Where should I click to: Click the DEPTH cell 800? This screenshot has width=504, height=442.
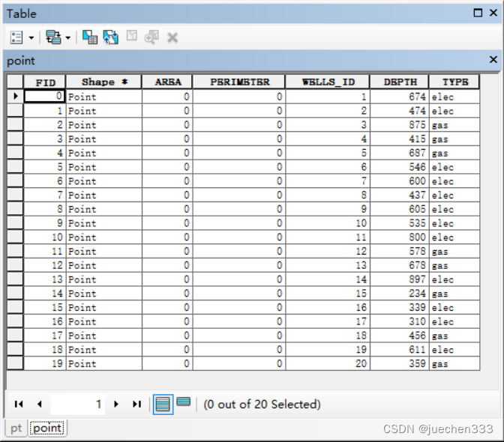(400, 237)
